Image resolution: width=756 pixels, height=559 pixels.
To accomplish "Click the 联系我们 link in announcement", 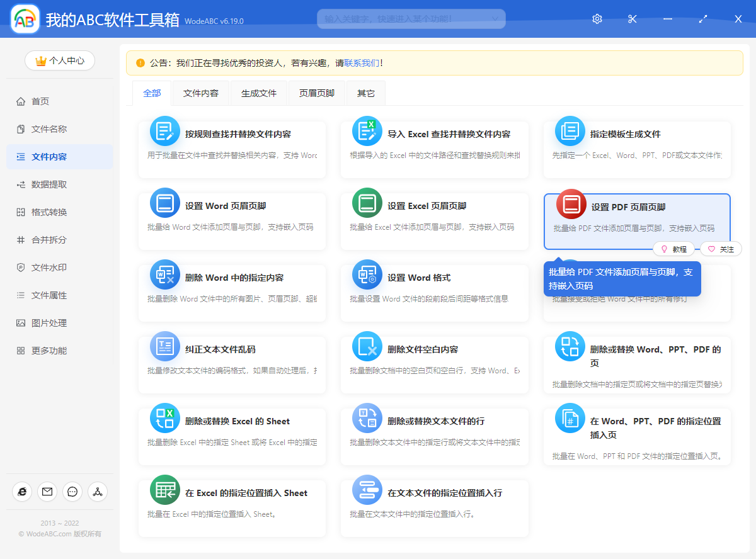I will click(362, 63).
